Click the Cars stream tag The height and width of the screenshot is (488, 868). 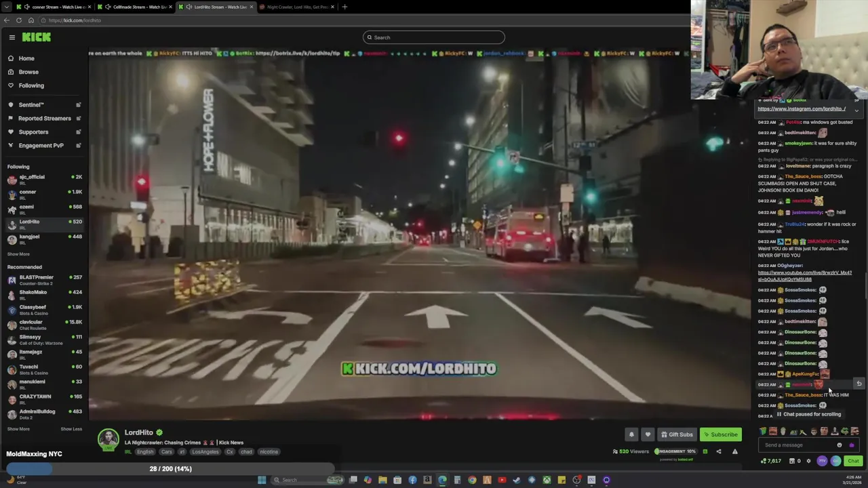[167, 452]
